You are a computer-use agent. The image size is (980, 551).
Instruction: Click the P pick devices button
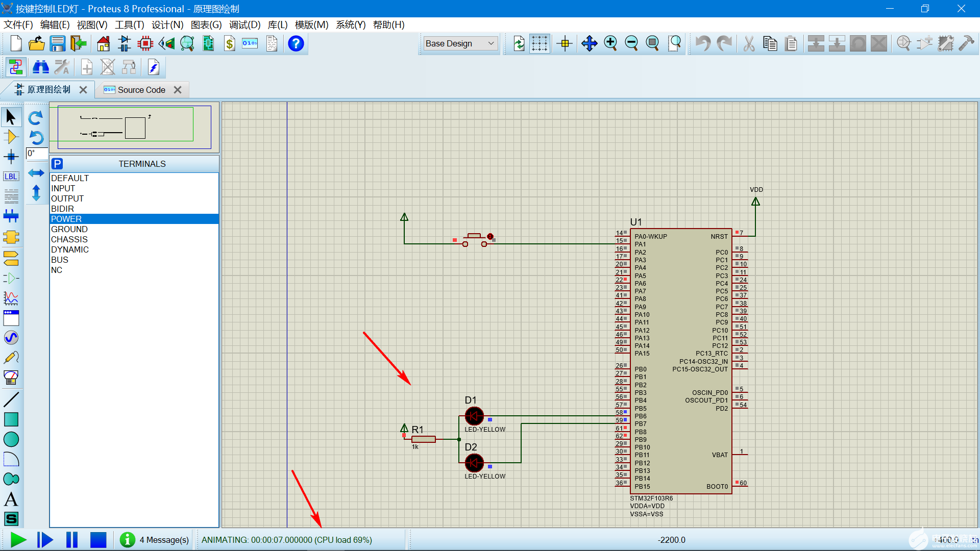point(57,164)
